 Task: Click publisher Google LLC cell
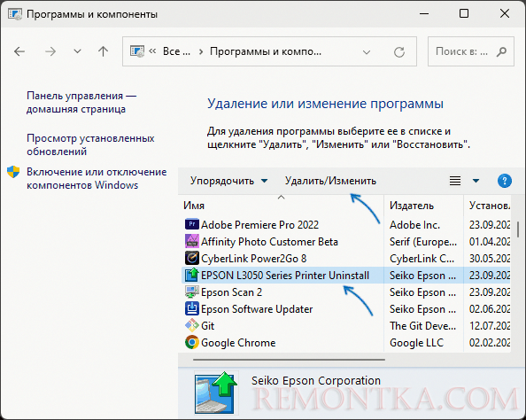(416, 342)
